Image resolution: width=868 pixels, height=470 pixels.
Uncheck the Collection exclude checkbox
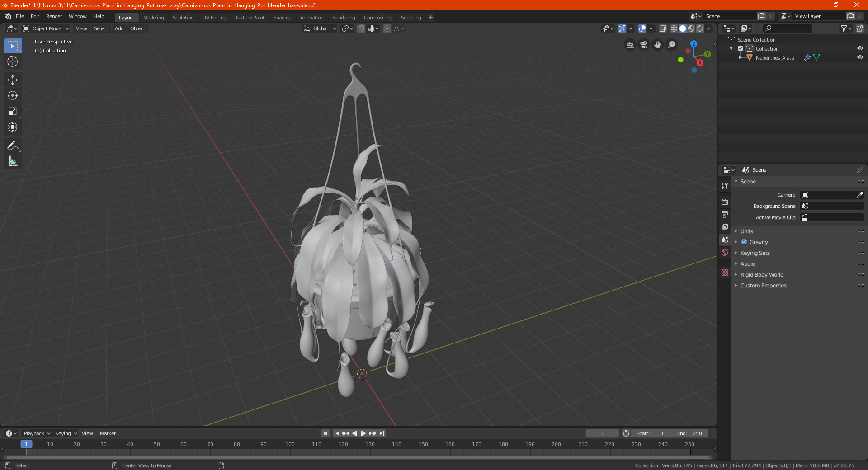pyautogui.click(x=741, y=49)
